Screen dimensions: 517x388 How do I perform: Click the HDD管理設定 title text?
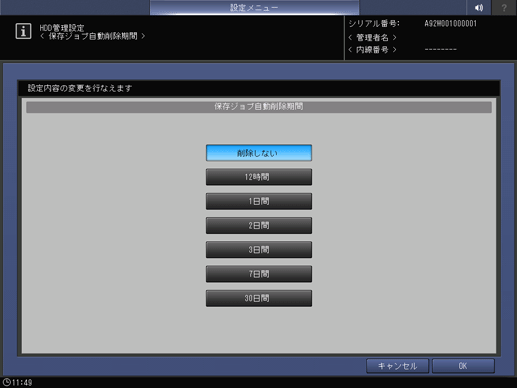pos(62,28)
